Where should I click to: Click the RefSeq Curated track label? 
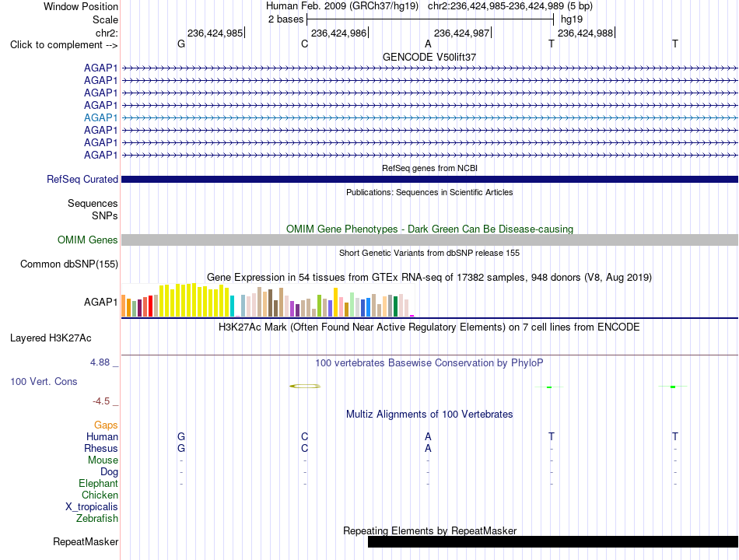click(x=82, y=179)
